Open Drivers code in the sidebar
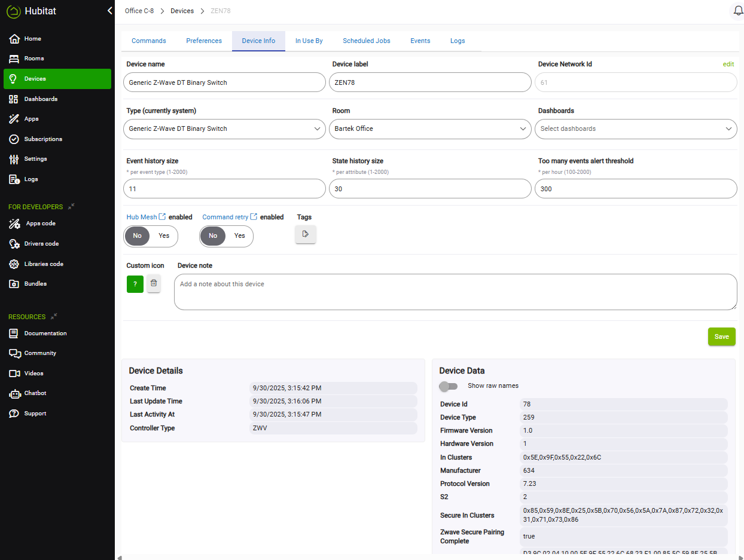The width and height of the screenshot is (744, 560). point(41,244)
